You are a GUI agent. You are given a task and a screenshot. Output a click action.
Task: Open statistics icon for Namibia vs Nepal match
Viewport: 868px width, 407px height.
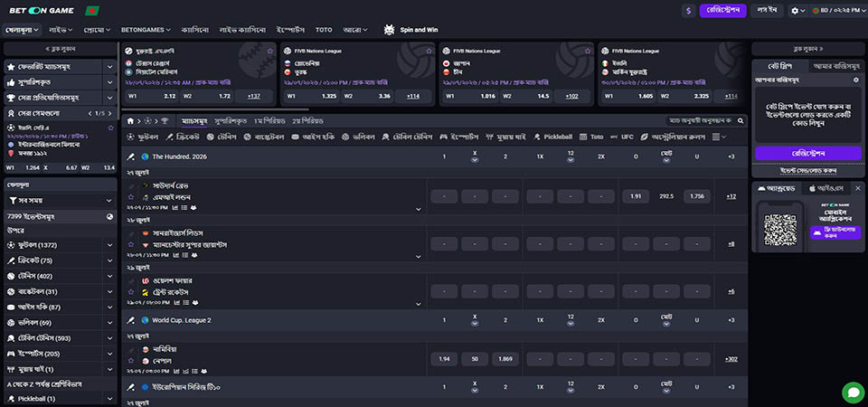pyautogui.click(x=175, y=371)
